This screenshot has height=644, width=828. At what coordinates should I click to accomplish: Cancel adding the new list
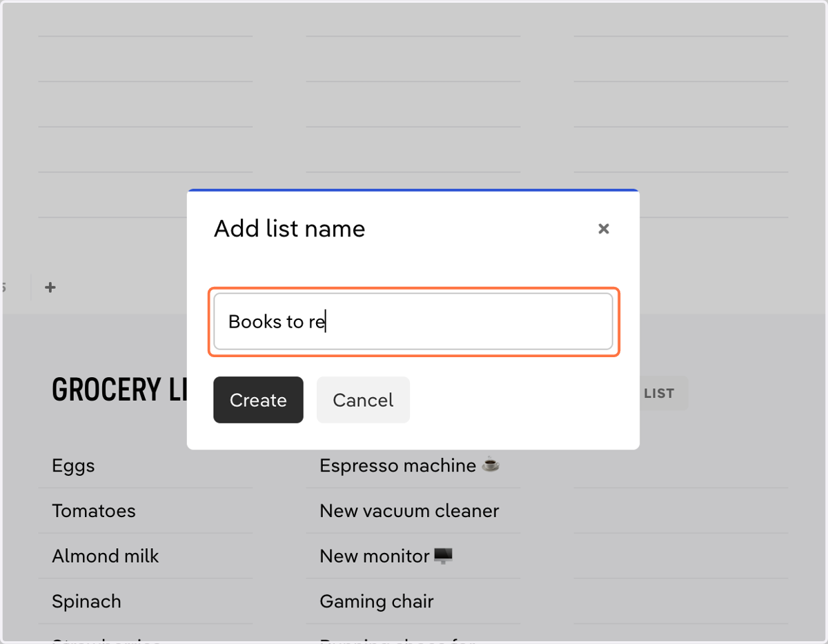363,400
